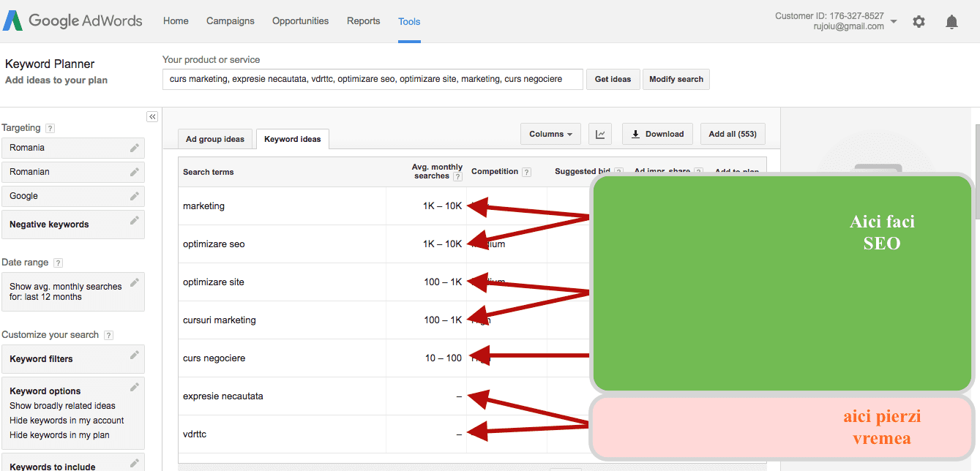Expand the Columns dropdown
The width and height of the screenshot is (980, 471).
pos(551,134)
